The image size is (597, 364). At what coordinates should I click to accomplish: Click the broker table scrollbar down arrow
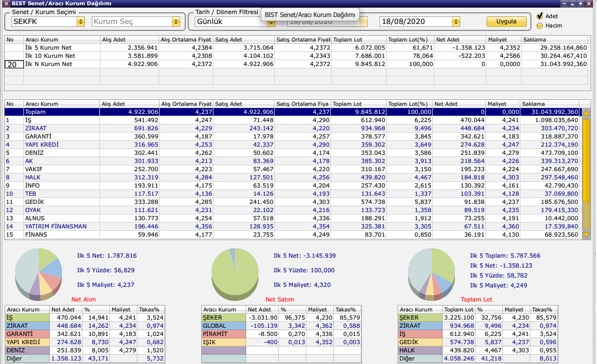(586, 235)
